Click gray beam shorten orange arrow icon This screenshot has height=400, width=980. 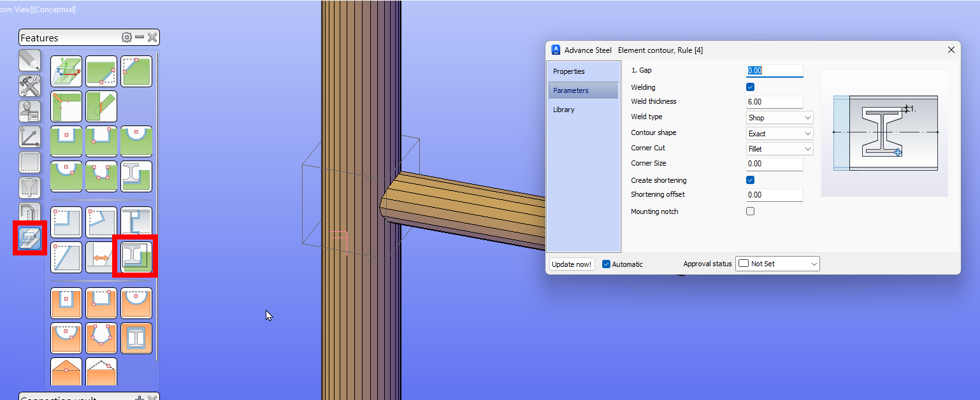coord(101,257)
